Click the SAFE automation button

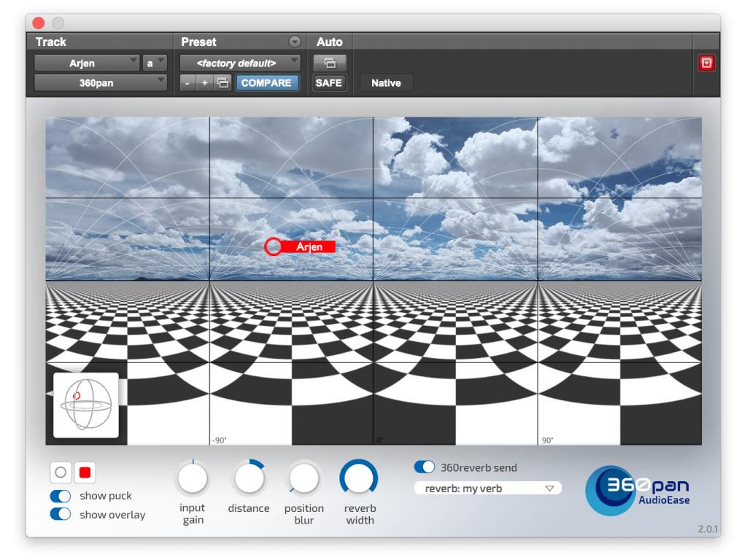pyautogui.click(x=329, y=83)
